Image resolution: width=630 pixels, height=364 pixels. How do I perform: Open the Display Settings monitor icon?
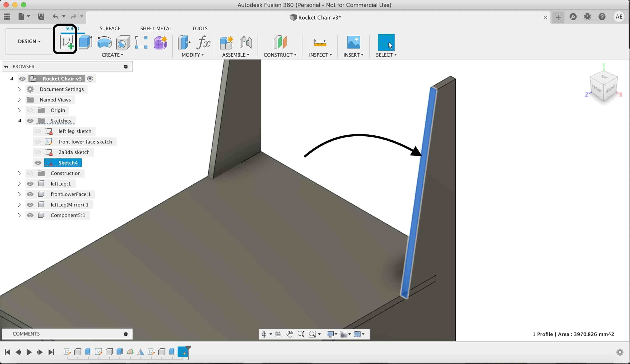[x=330, y=334]
